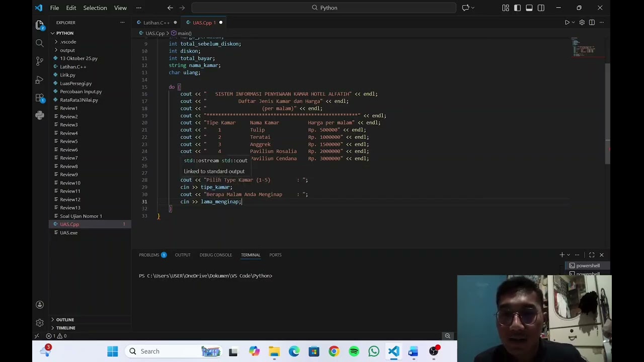Open the Copilot chat dropdown arrow

(x=473, y=8)
